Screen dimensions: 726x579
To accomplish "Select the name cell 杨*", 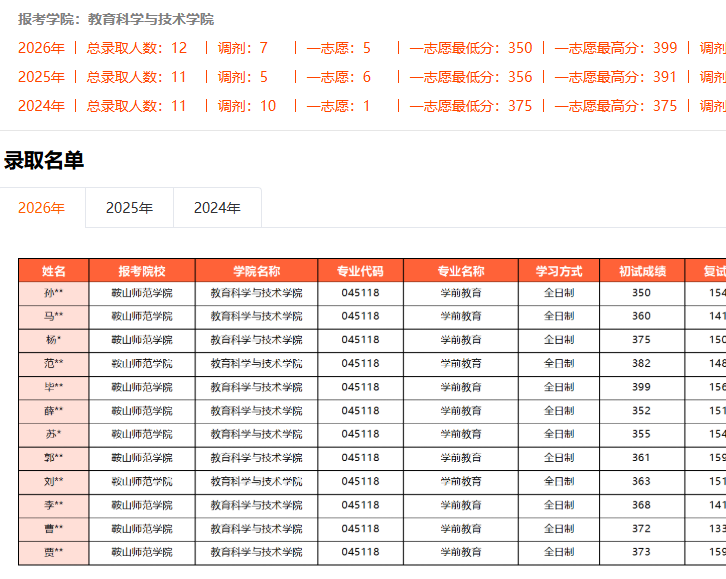I will [54, 340].
